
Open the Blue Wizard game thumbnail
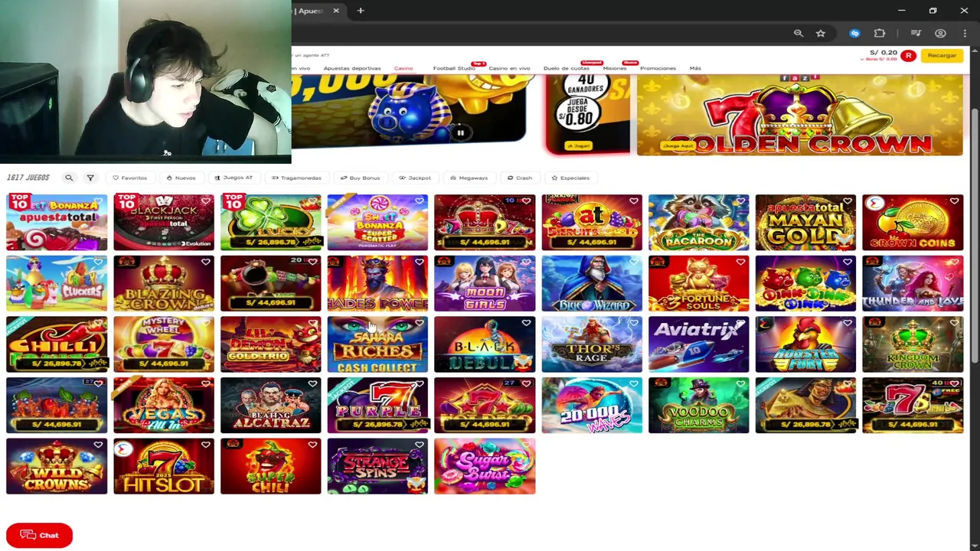coord(592,284)
